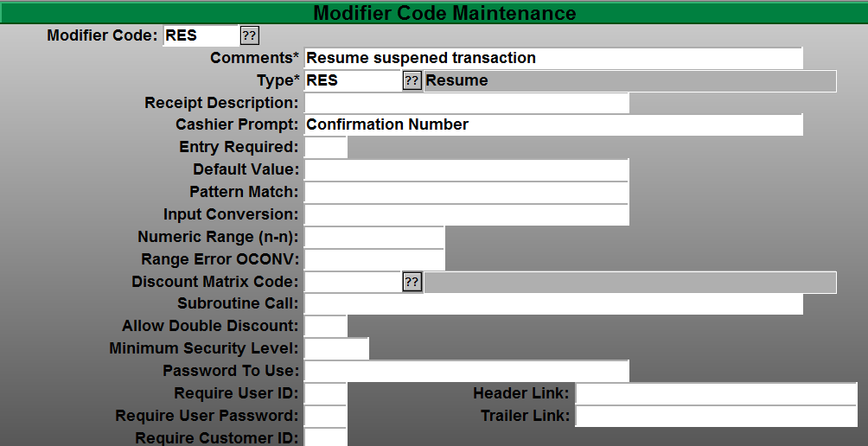Focus the Header Link input field

click(716, 393)
